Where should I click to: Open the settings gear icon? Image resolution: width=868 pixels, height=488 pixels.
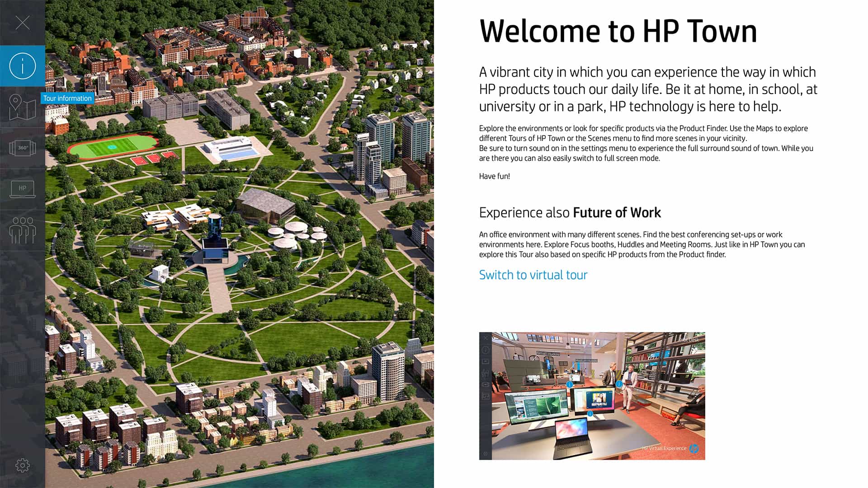22,465
